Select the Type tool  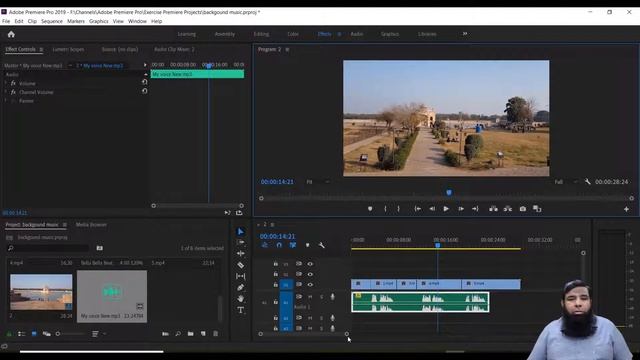(x=240, y=310)
